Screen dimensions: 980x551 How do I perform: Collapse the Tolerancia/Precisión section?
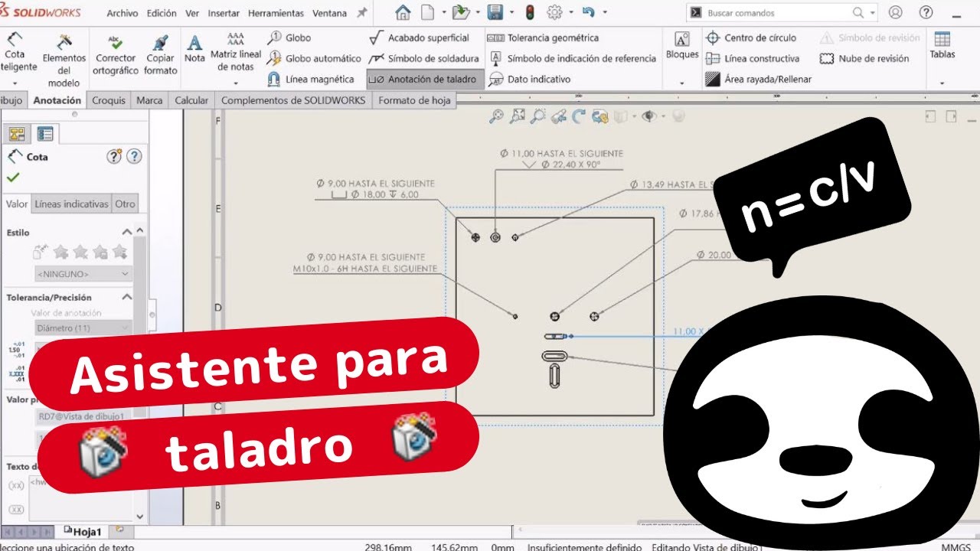click(128, 297)
